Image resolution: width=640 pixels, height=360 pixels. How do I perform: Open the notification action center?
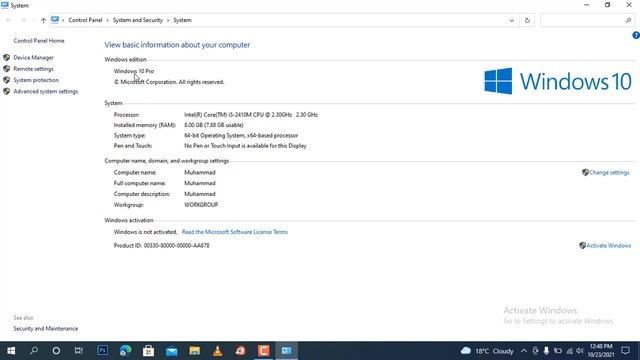[x=626, y=351]
